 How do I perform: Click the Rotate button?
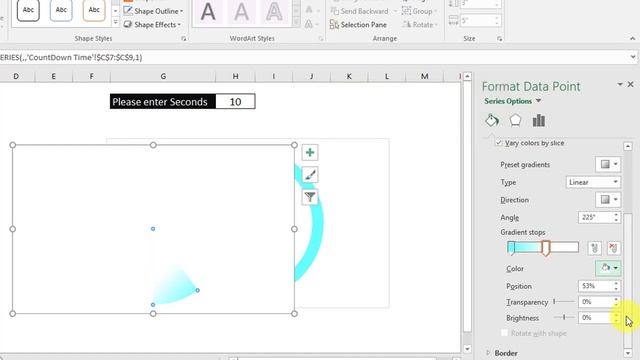pos(420,24)
